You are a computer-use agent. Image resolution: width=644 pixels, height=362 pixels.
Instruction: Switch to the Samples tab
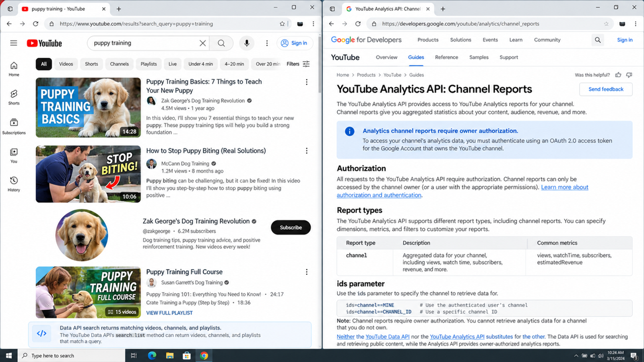(479, 58)
